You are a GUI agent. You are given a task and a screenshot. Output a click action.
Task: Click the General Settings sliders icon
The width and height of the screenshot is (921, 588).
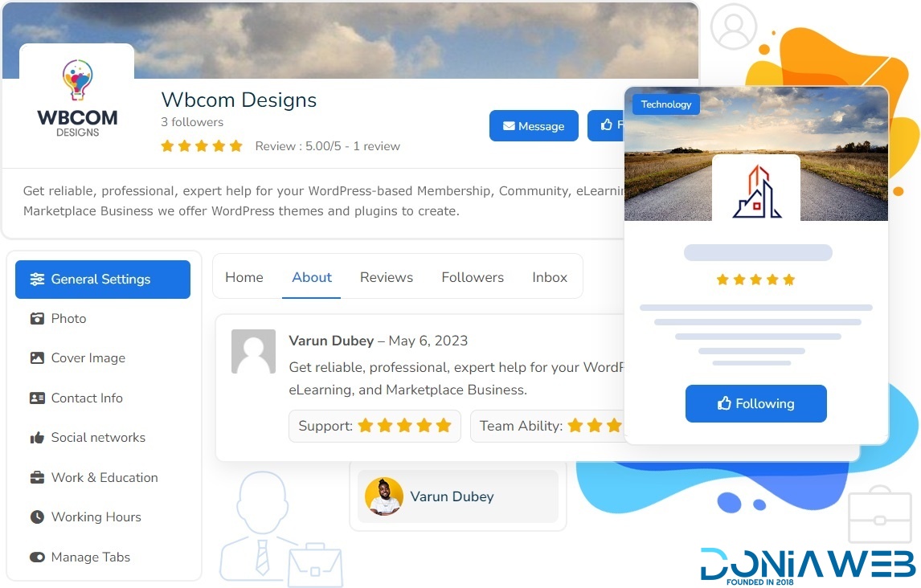point(37,280)
